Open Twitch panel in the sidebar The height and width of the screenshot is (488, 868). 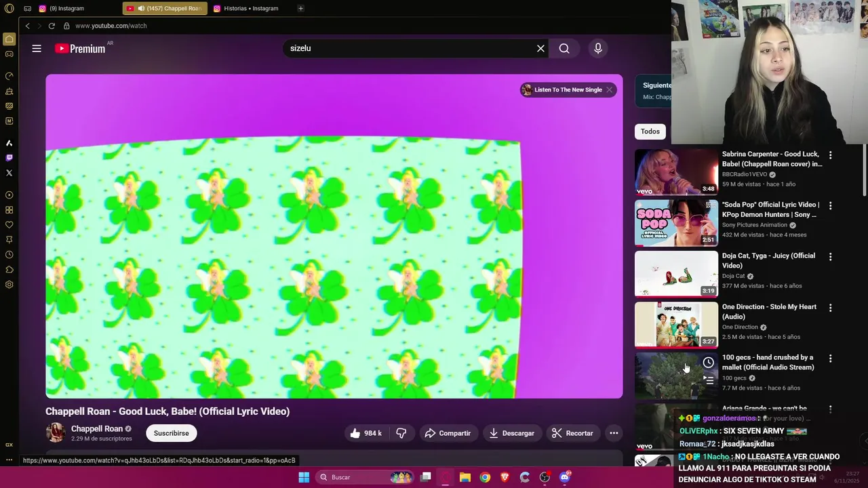tap(9, 158)
